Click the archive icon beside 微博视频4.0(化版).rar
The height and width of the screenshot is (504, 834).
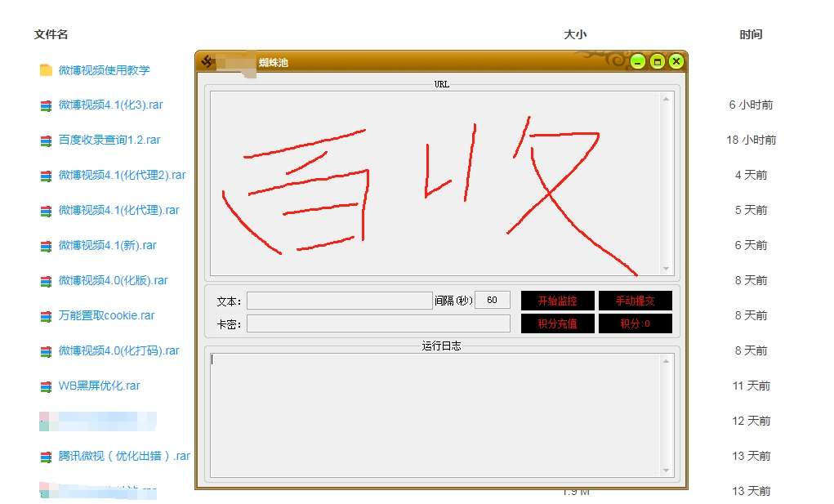[46, 281]
